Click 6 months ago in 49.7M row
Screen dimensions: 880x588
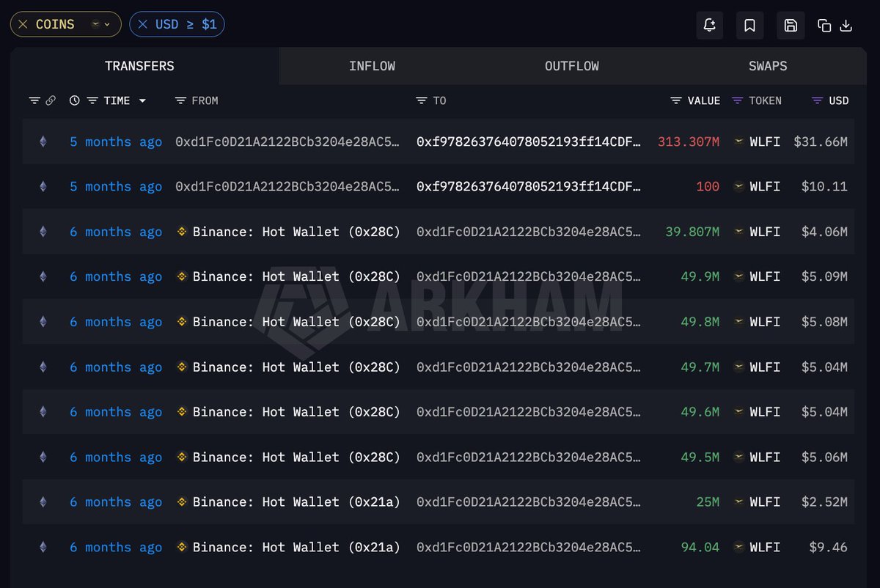coord(116,367)
